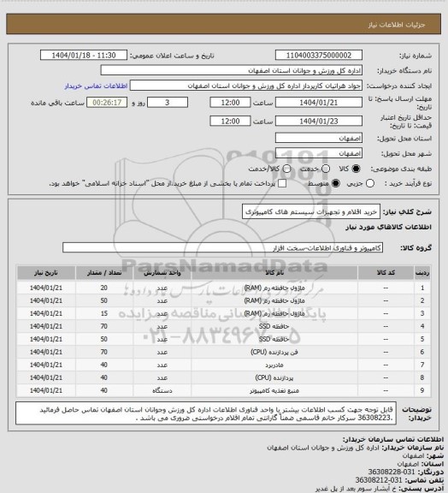Image resolution: width=448 pixels, height=493 pixels.
Task: Select the فن پردازنده (CPU) item
Action: point(274,352)
